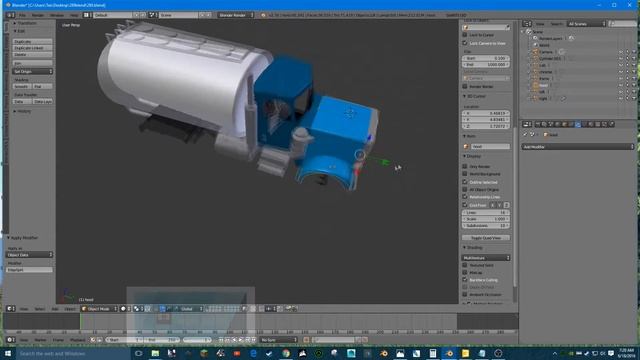Viewport: 640px width, 360px height.
Task: Open Microsoft Edge from the taskbar
Action: [x=253, y=353]
